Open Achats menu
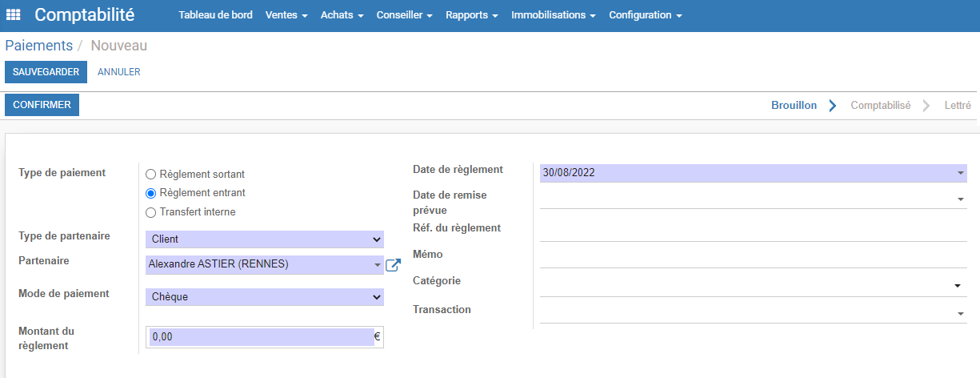Viewport: 980px width, 378px height. 342,15
